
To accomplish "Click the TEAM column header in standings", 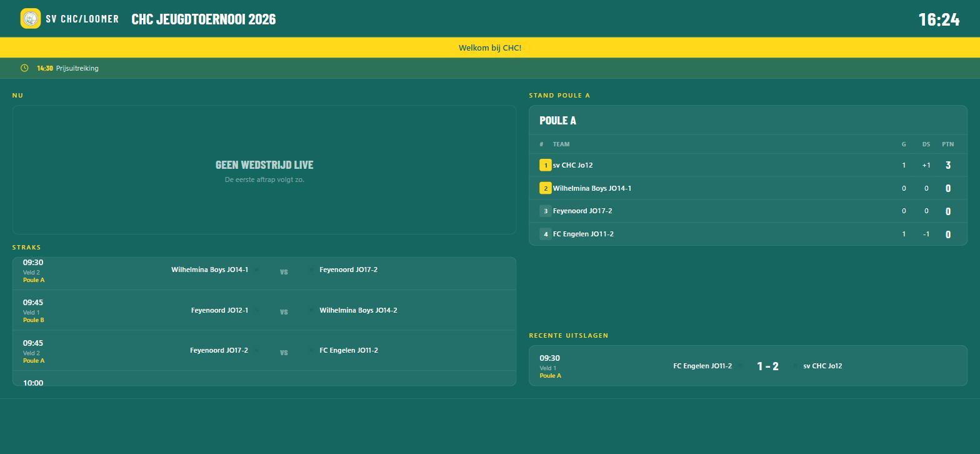I will coord(561,144).
